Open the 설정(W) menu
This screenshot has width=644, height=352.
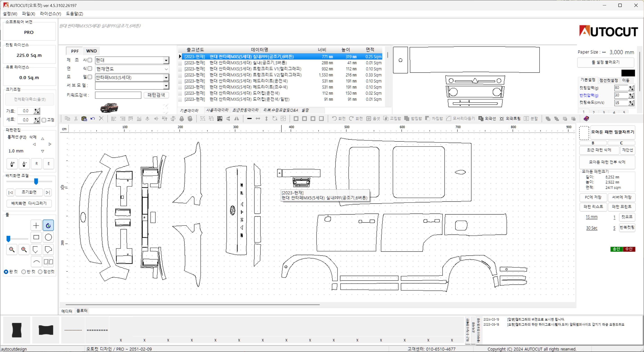click(10, 14)
